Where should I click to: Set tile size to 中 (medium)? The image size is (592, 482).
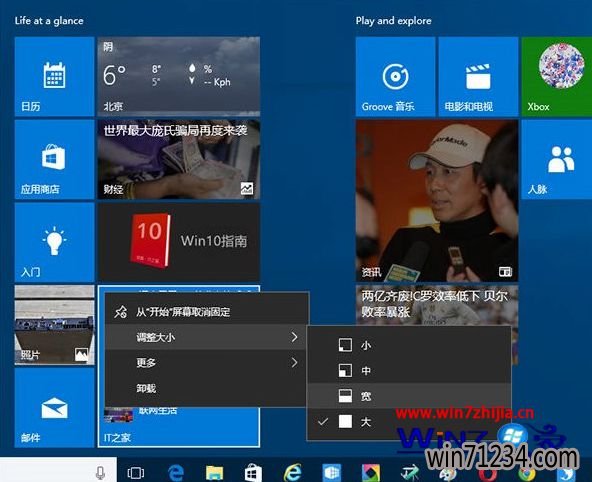tap(409, 371)
